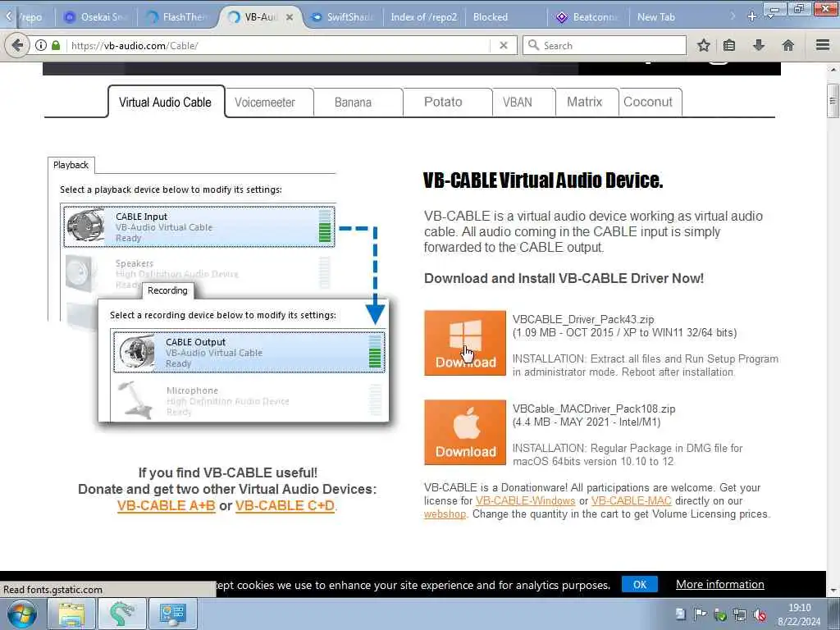Click the VBCABLE_Driver_Pack43.zip filename text
The image size is (840, 630).
click(583, 320)
